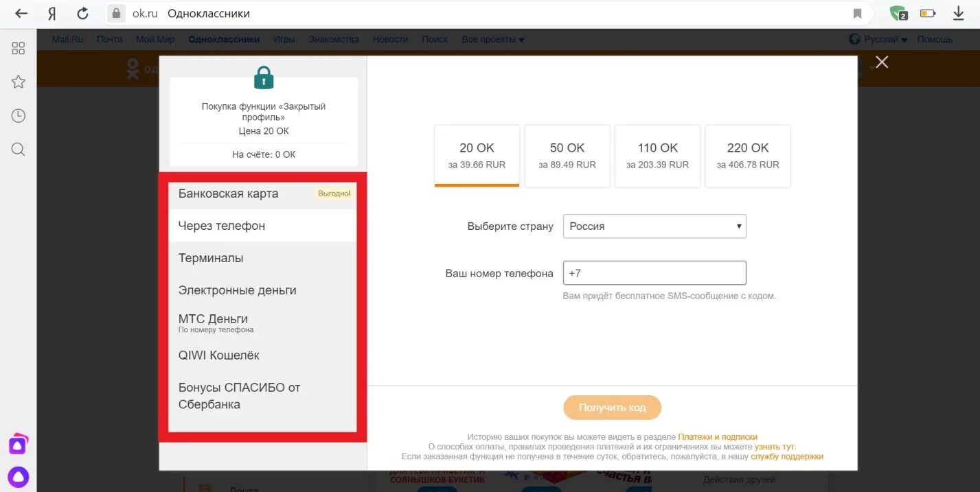Open Одноклассники link in top bar
The image size is (980, 492).
pyautogui.click(x=224, y=40)
